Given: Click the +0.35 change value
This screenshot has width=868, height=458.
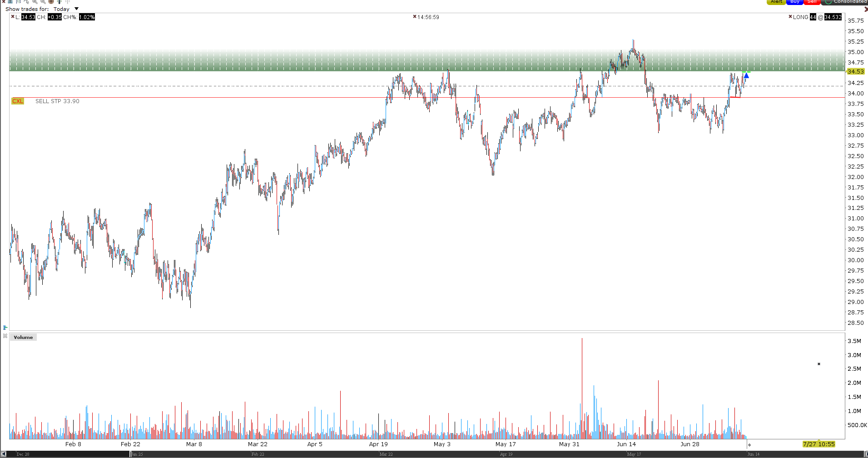Looking at the screenshot, I should pyautogui.click(x=55, y=17).
